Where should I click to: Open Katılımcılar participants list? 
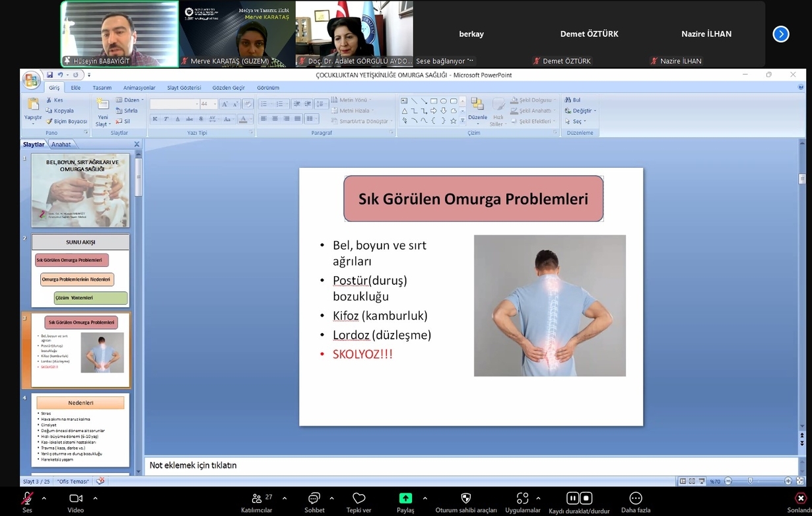(257, 502)
